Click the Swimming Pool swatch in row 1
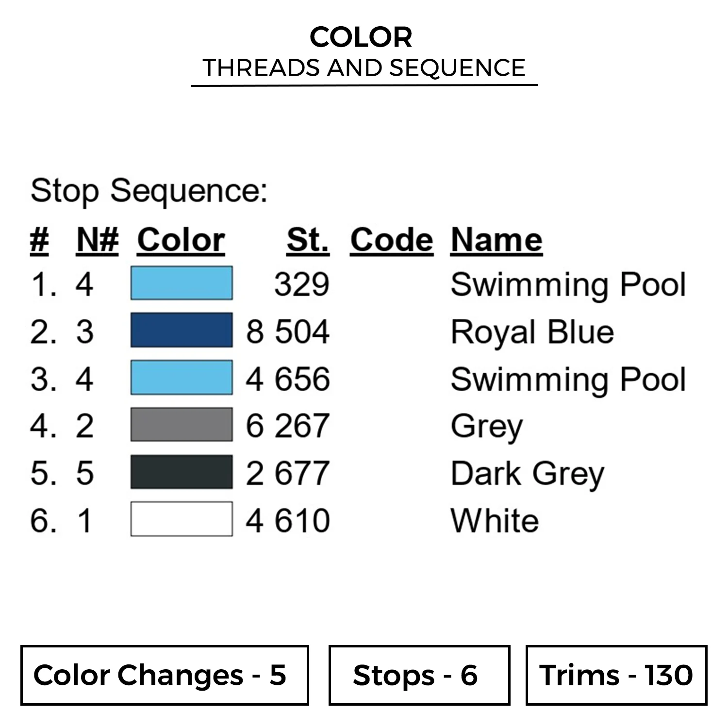The image size is (728, 728). coord(182,283)
